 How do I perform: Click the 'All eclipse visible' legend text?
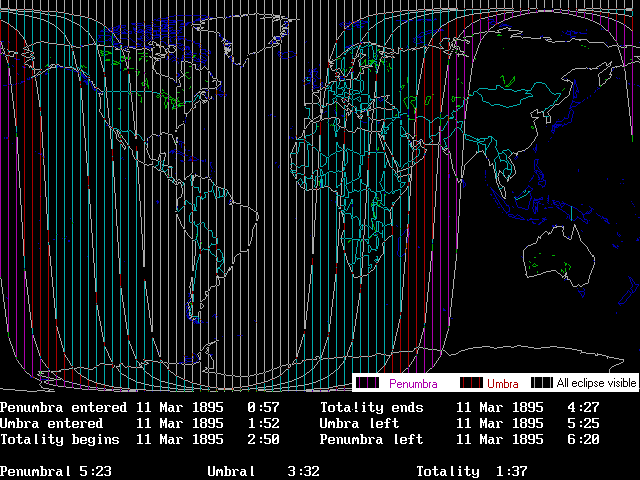click(595, 383)
